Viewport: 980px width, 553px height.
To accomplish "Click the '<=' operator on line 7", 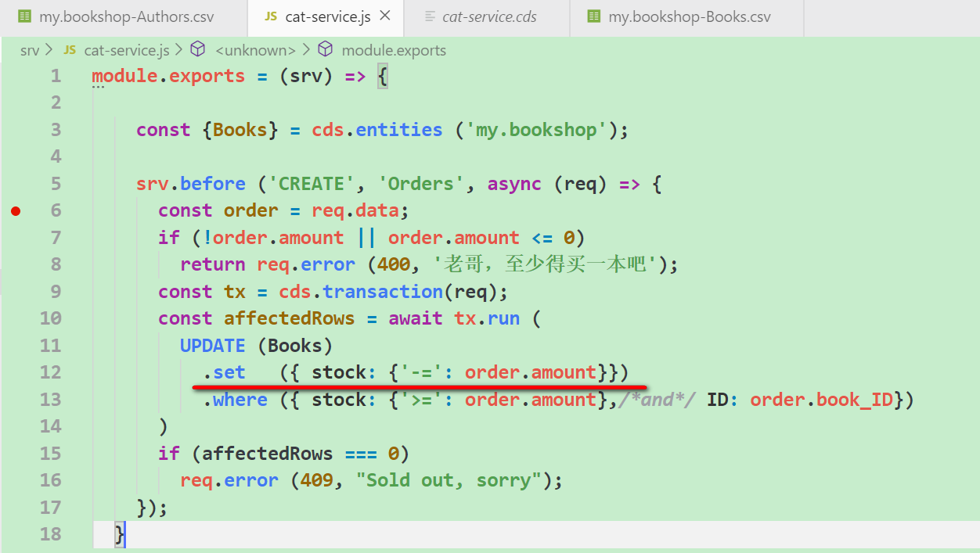I will [x=542, y=238].
